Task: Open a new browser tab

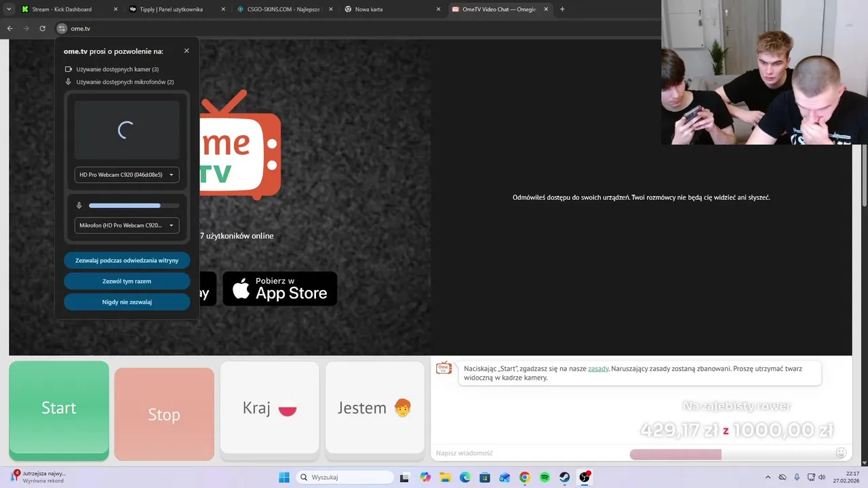Action: 562,9
